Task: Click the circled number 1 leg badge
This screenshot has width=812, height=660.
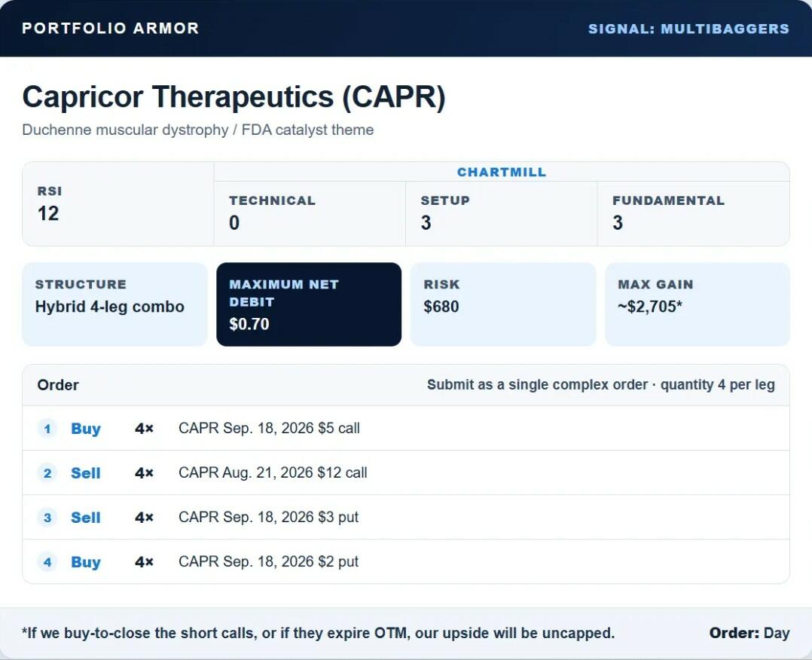Action: tap(47, 429)
